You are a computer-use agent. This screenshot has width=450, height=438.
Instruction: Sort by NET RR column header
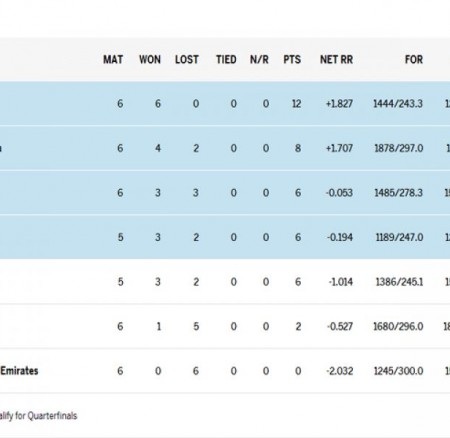337,59
